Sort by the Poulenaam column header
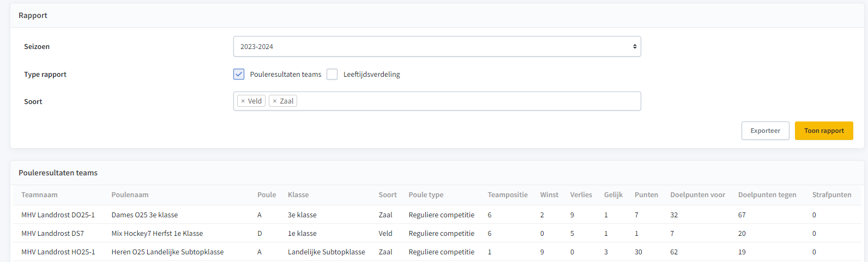This screenshot has width=868, height=262. pos(130,195)
